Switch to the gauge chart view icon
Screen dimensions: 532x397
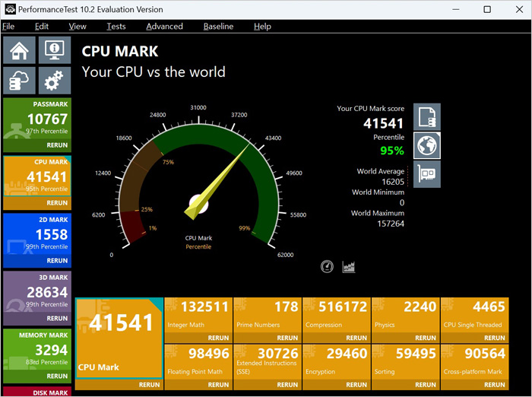[327, 267]
